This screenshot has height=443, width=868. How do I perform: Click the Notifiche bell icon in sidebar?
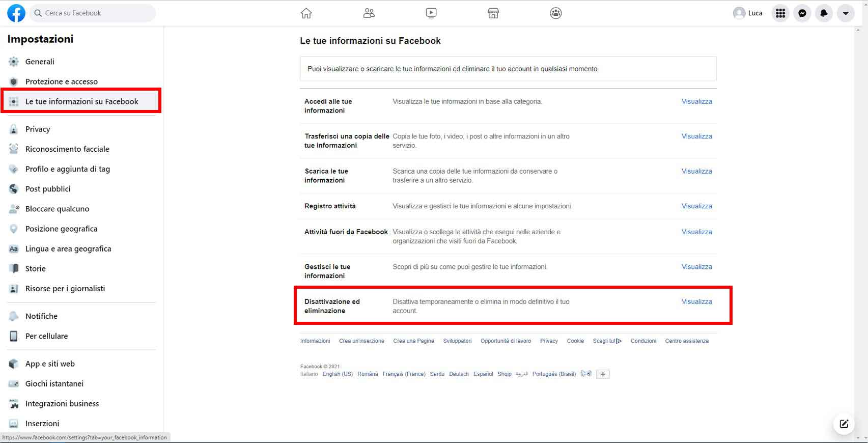coord(14,316)
